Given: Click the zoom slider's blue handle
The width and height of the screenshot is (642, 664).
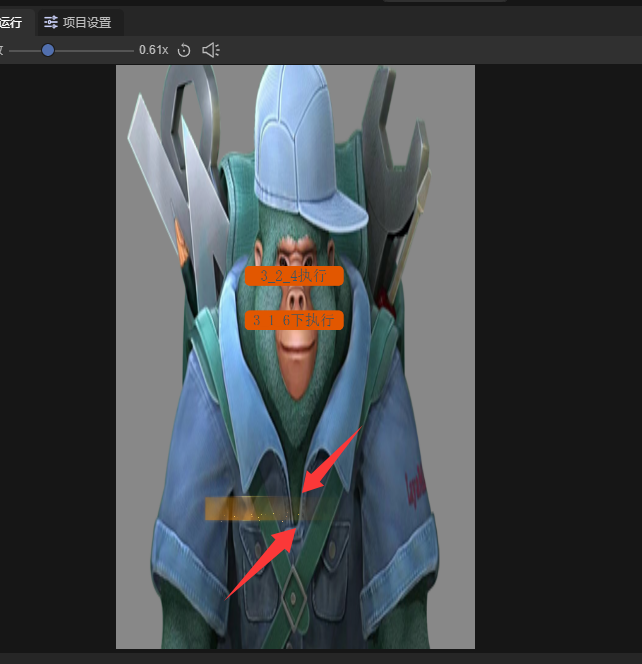Looking at the screenshot, I should (47, 50).
